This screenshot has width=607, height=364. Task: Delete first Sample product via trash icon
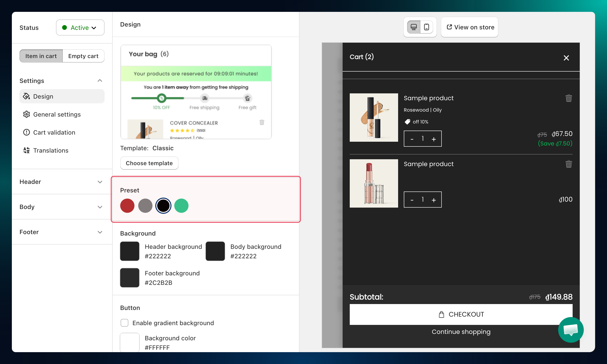pos(569,98)
